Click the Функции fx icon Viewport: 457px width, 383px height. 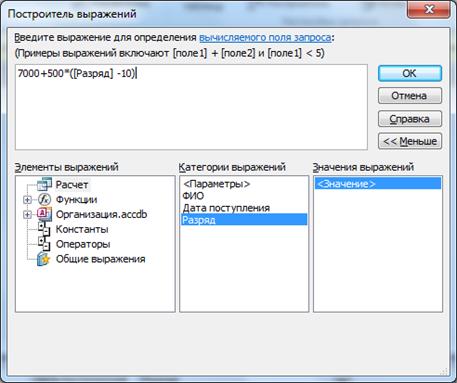pyautogui.click(x=44, y=199)
